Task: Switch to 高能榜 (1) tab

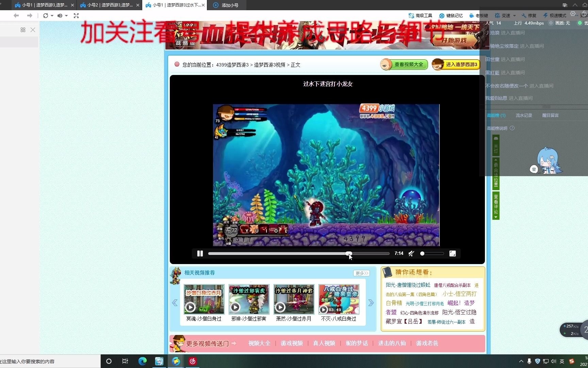Action: point(496,116)
